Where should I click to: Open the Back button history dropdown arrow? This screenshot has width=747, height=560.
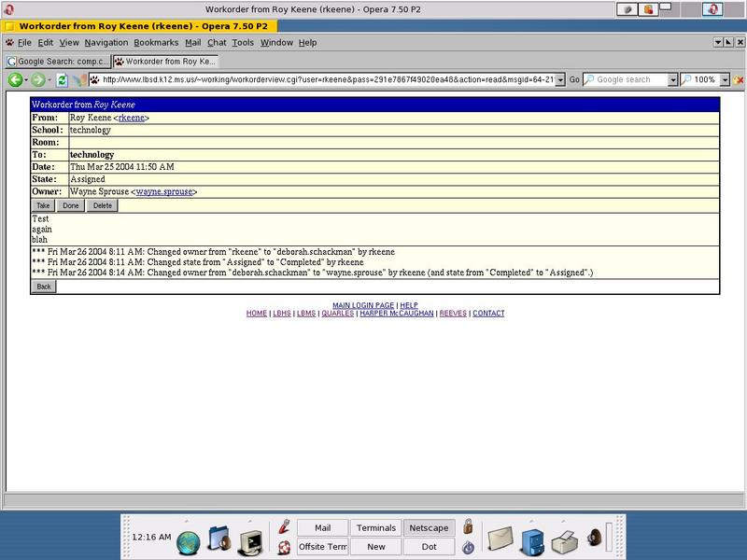[26, 80]
